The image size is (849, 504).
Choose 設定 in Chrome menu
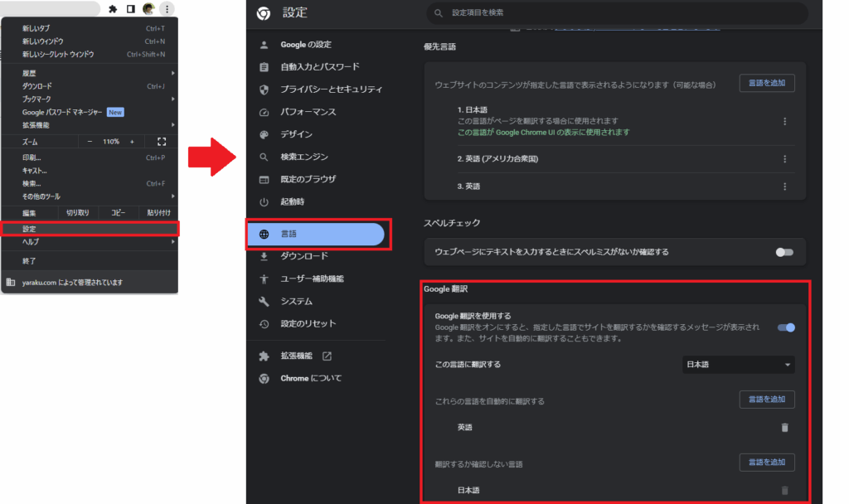point(90,229)
